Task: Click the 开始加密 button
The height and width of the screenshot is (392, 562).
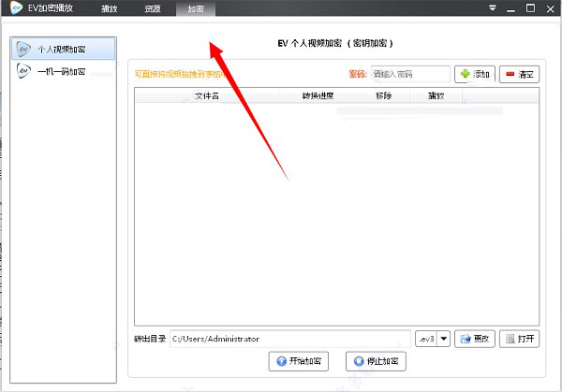Action: click(299, 361)
